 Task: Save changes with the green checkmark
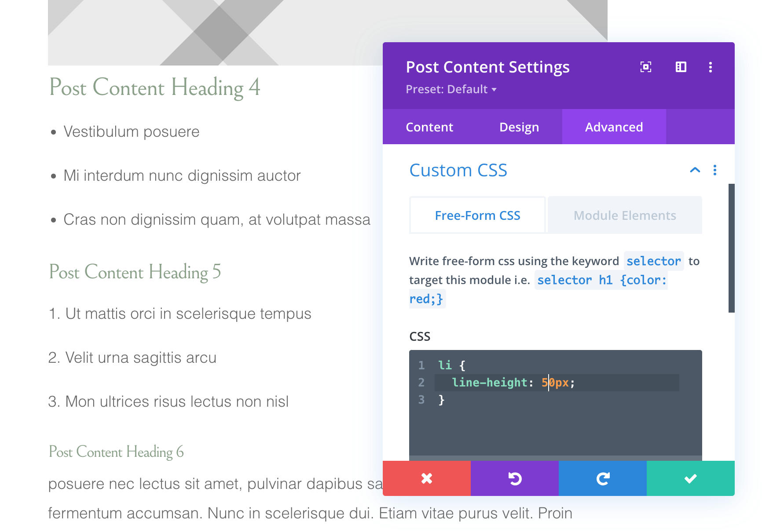[690, 478]
